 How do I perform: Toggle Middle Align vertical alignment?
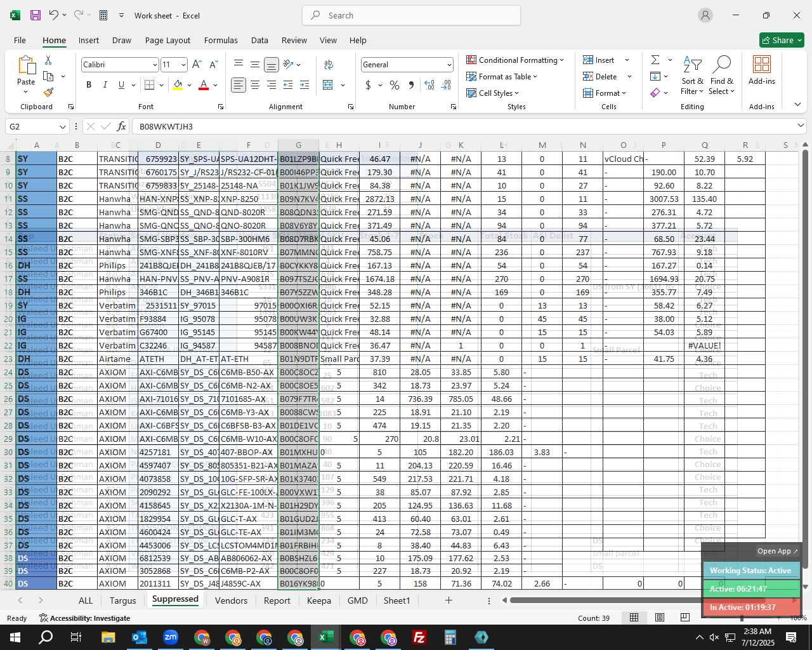[255, 65]
